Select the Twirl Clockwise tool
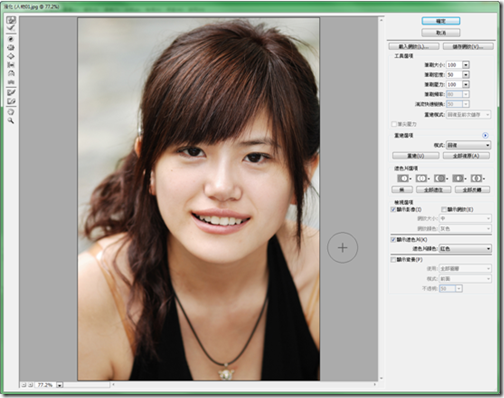 11,39
